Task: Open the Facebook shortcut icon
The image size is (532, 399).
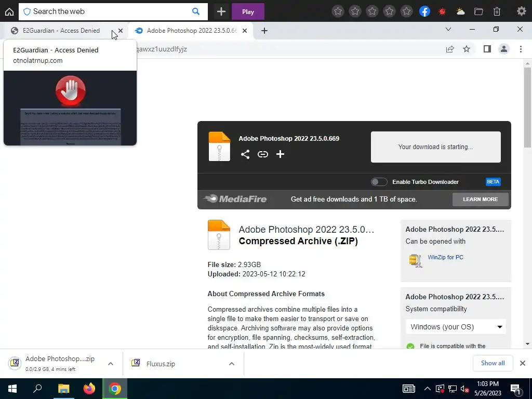Action: pyautogui.click(x=424, y=11)
